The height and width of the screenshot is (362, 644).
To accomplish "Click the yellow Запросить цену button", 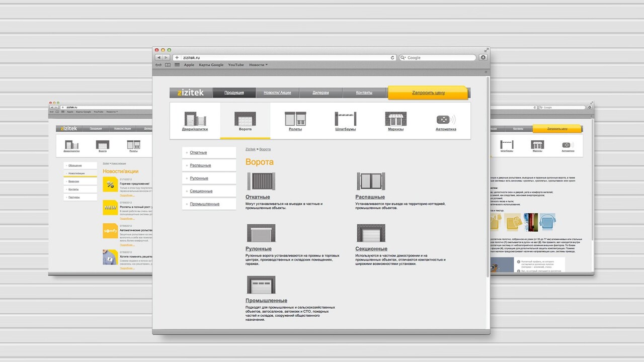I will [x=428, y=93].
